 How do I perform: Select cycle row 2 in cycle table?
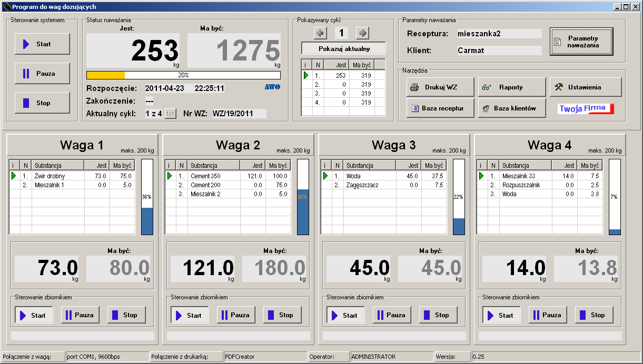tap(344, 84)
